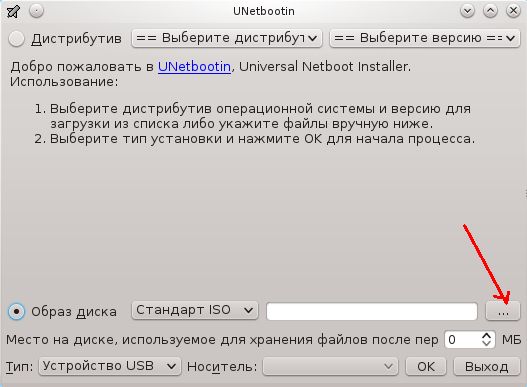The height and width of the screenshot is (387, 527).
Task: Select the Дистрибутив radio button
Action: point(16,38)
